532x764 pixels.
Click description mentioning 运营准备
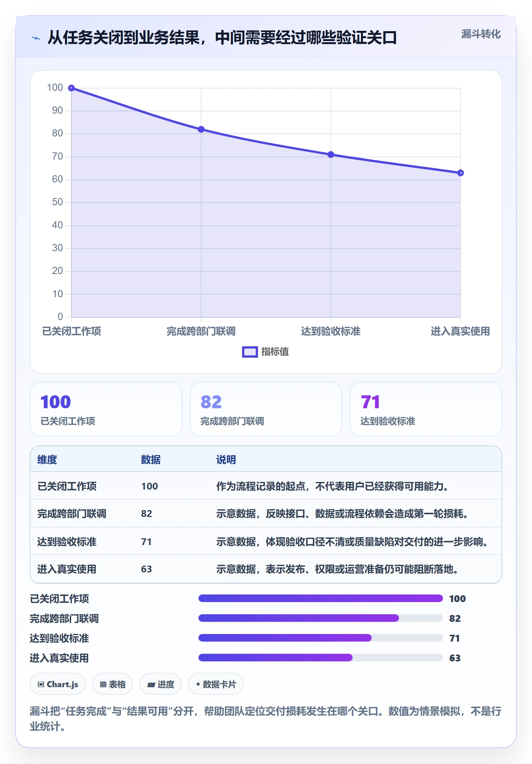337,569
